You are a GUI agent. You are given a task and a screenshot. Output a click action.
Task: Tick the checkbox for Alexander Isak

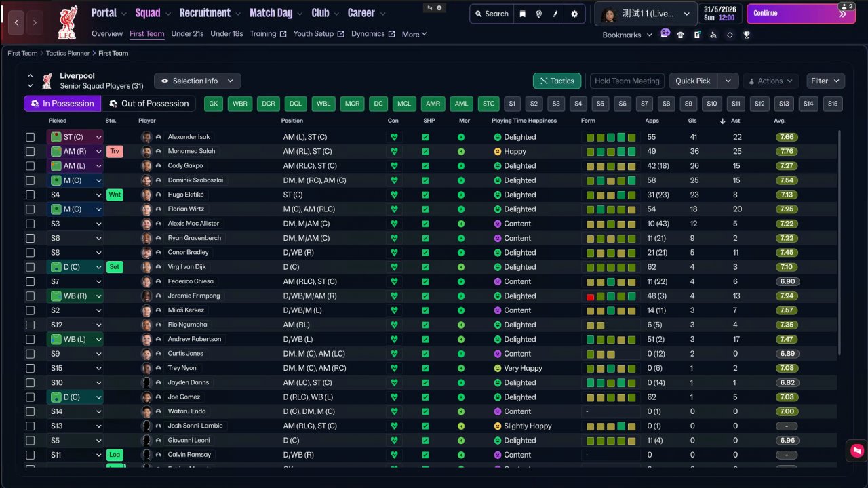pyautogui.click(x=30, y=137)
